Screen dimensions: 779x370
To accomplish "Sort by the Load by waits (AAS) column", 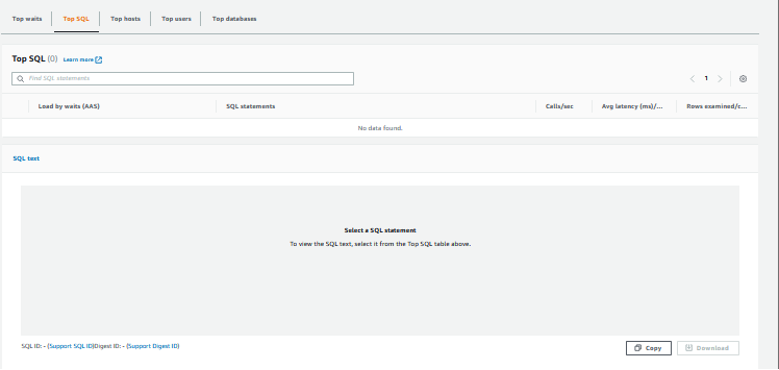I will [x=69, y=106].
